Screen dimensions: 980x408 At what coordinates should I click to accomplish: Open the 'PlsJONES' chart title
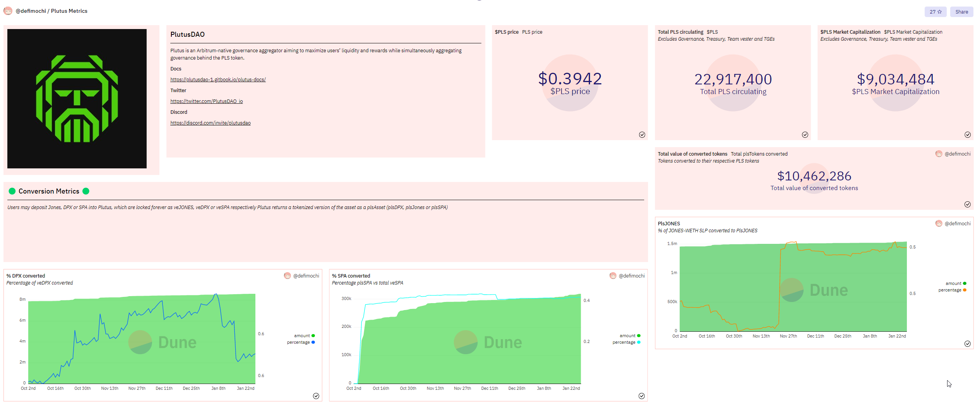pos(669,224)
